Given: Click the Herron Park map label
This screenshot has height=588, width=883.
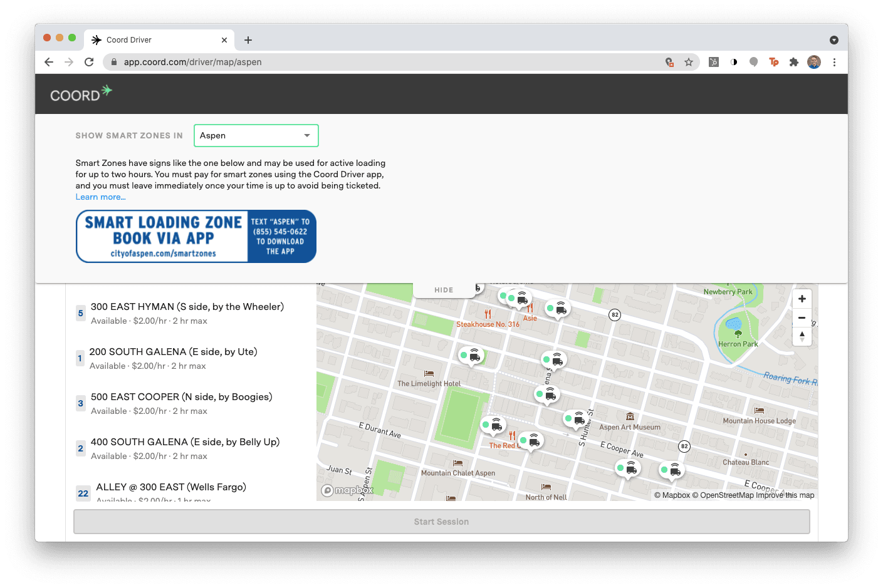Looking at the screenshot, I should (738, 344).
